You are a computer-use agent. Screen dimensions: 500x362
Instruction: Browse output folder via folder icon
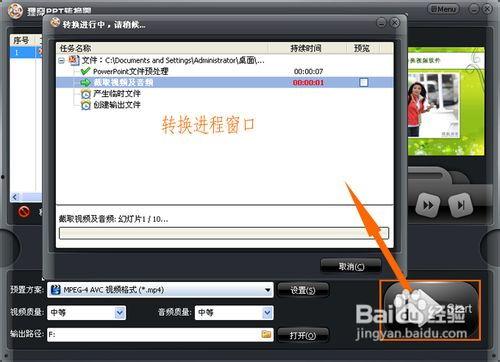[x=266, y=334]
